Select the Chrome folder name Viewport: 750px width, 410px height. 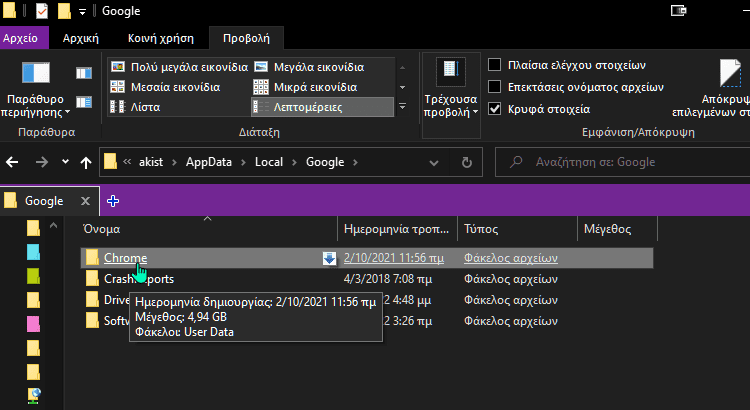[125, 258]
